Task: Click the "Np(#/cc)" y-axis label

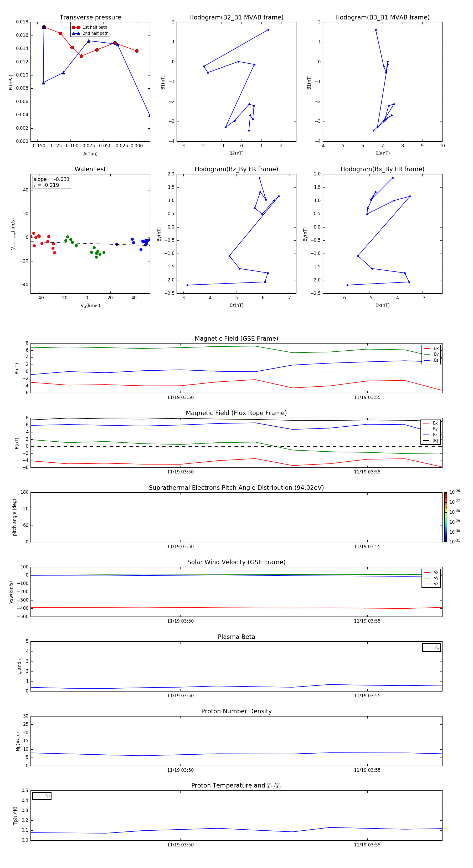Action: [18, 741]
